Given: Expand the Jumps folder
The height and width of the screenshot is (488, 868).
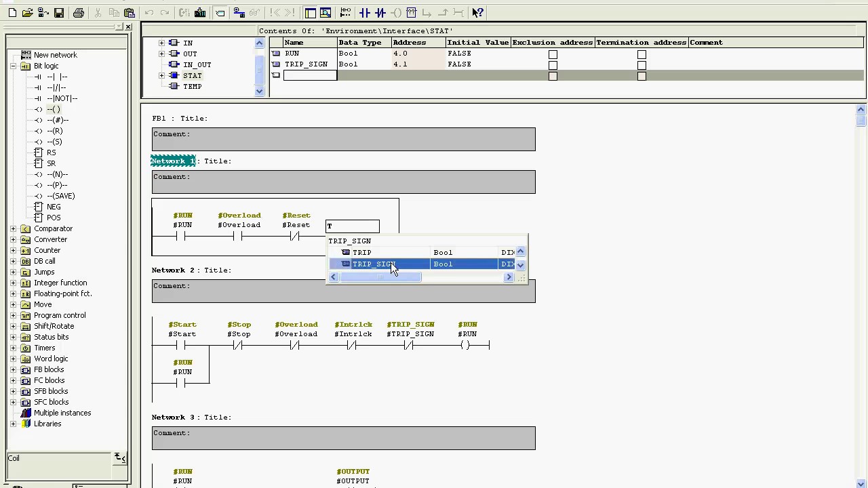Looking at the screenshot, I should (13, 272).
